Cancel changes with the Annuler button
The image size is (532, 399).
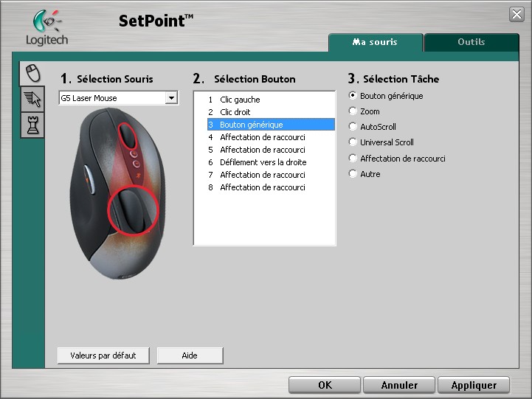[x=399, y=385]
